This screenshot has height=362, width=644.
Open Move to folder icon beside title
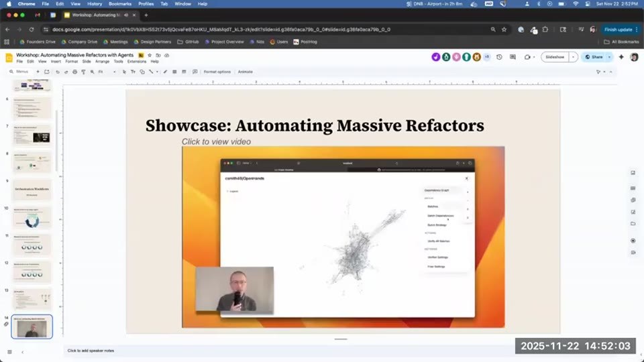158,55
